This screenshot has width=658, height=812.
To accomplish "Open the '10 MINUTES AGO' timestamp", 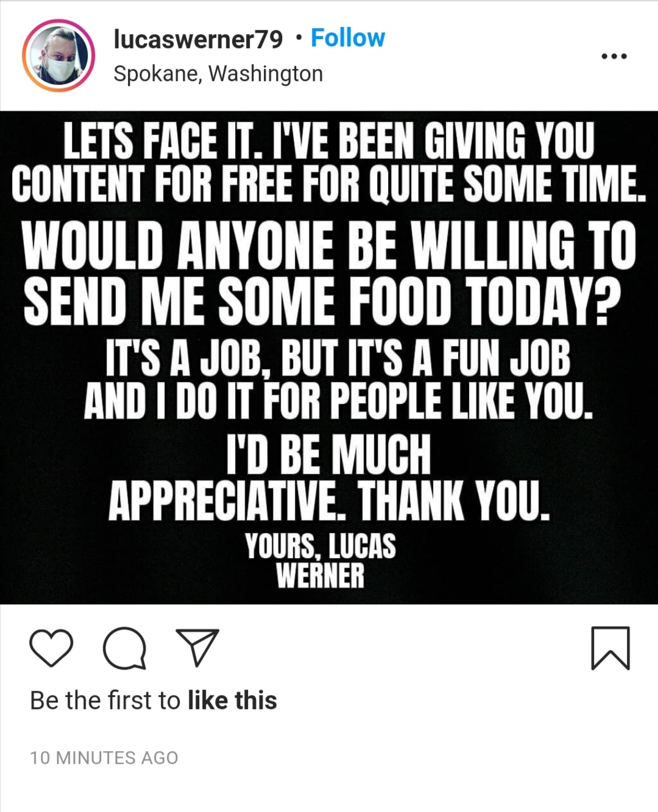I will coord(104,758).
